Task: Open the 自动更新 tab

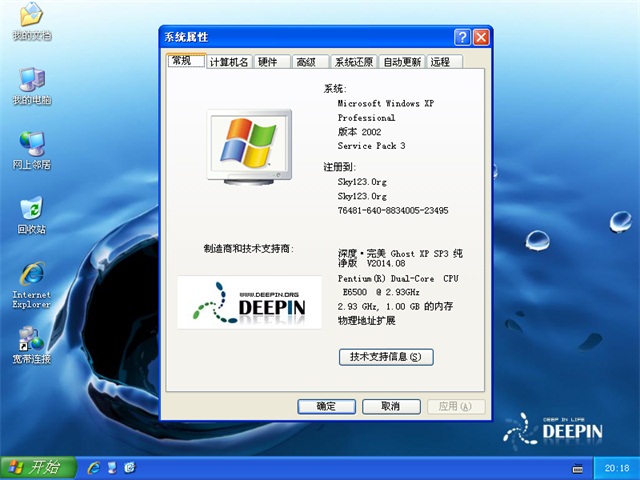Action: click(402, 62)
